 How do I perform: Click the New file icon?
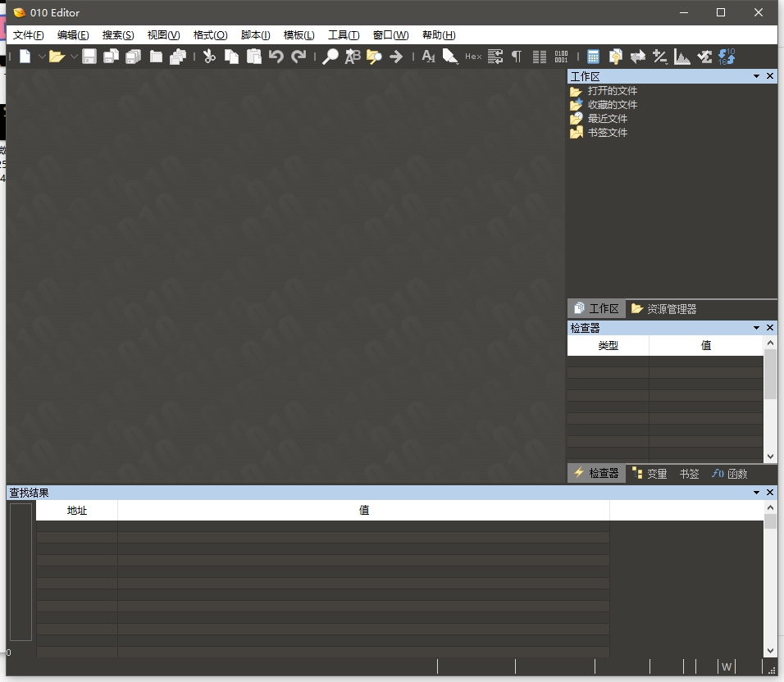pos(25,57)
